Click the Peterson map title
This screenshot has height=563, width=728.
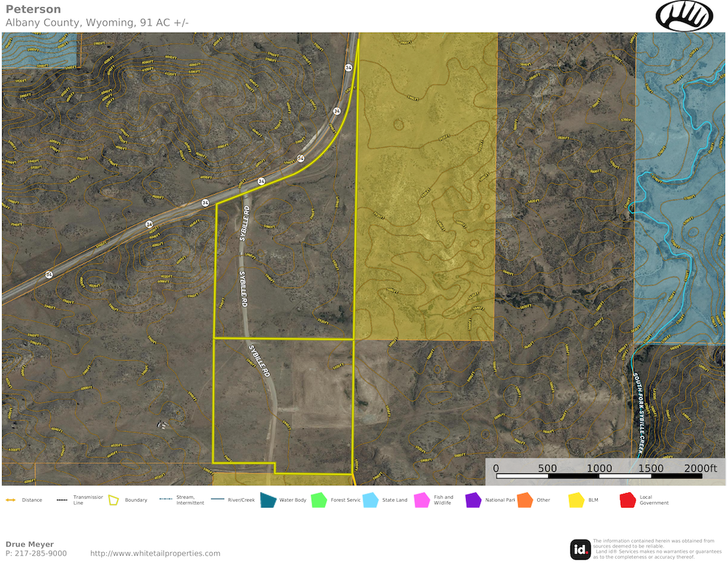click(33, 9)
